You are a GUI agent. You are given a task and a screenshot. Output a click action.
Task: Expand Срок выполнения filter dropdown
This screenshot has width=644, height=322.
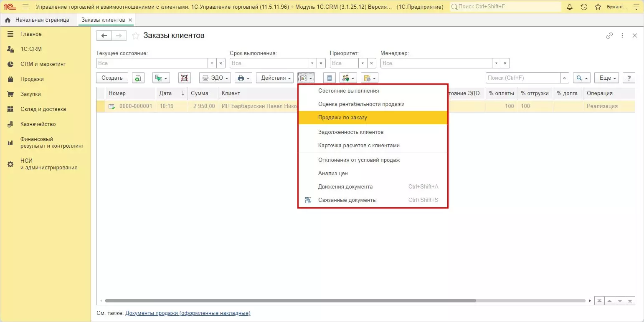pyautogui.click(x=312, y=63)
